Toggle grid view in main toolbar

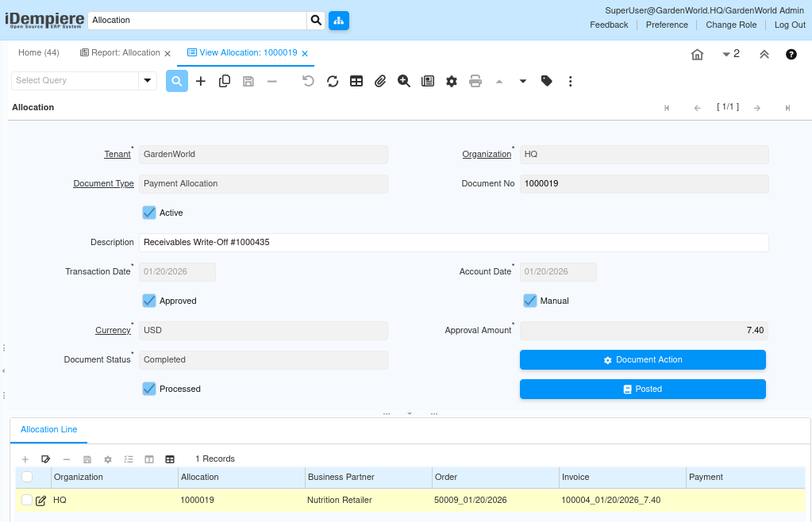[356, 81]
